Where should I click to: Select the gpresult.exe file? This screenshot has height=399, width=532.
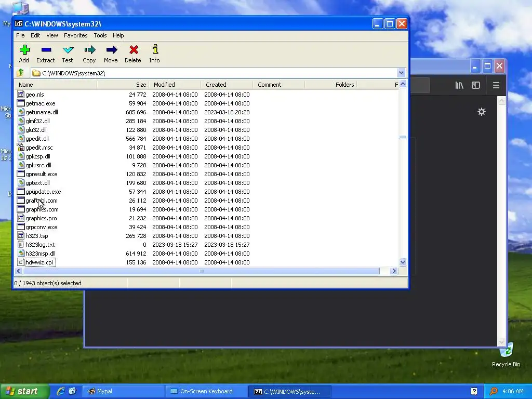pyautogui.click(x=42, y=174)
